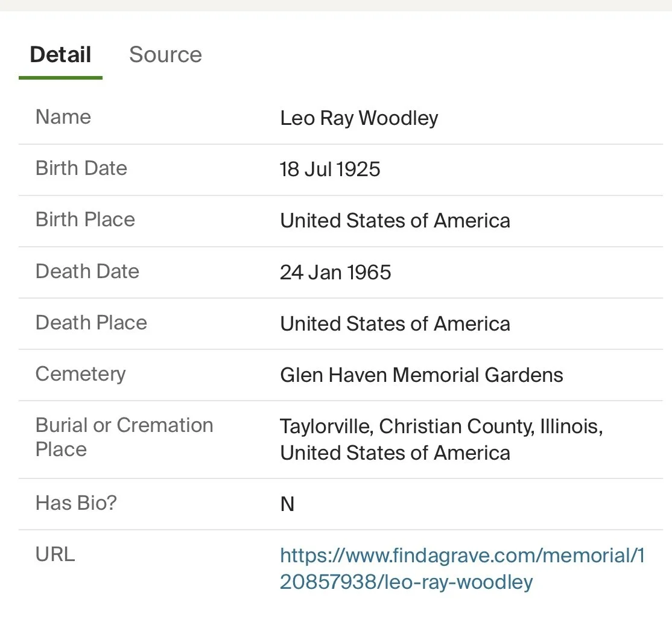Switch to the Source tab

(165, 54)
